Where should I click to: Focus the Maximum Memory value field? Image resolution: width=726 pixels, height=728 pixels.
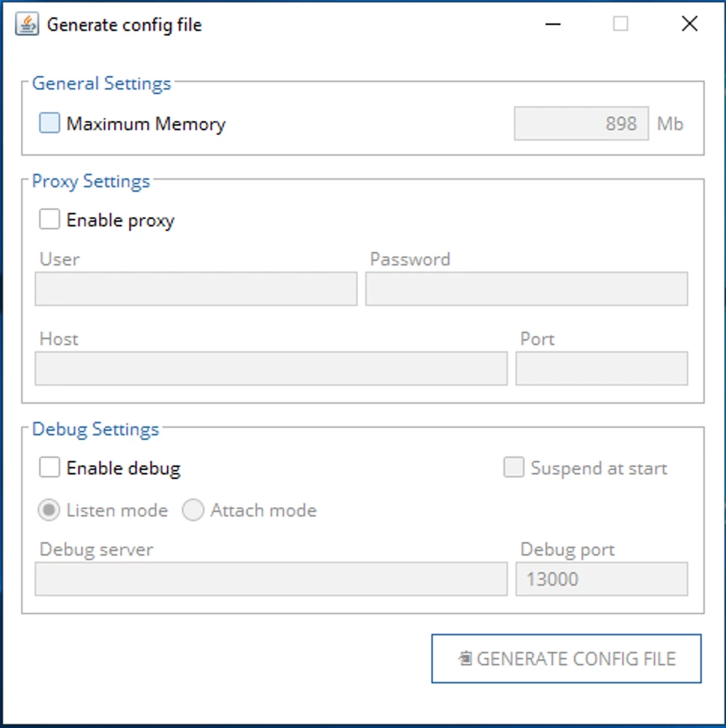pos(581,123)
